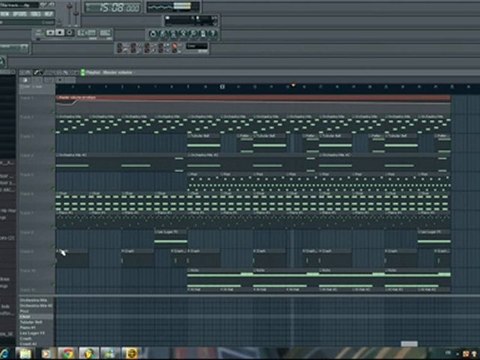Screen dimensions: 480x360
Task: Open the global snap selector dropdown
Action: coord(197,47)
